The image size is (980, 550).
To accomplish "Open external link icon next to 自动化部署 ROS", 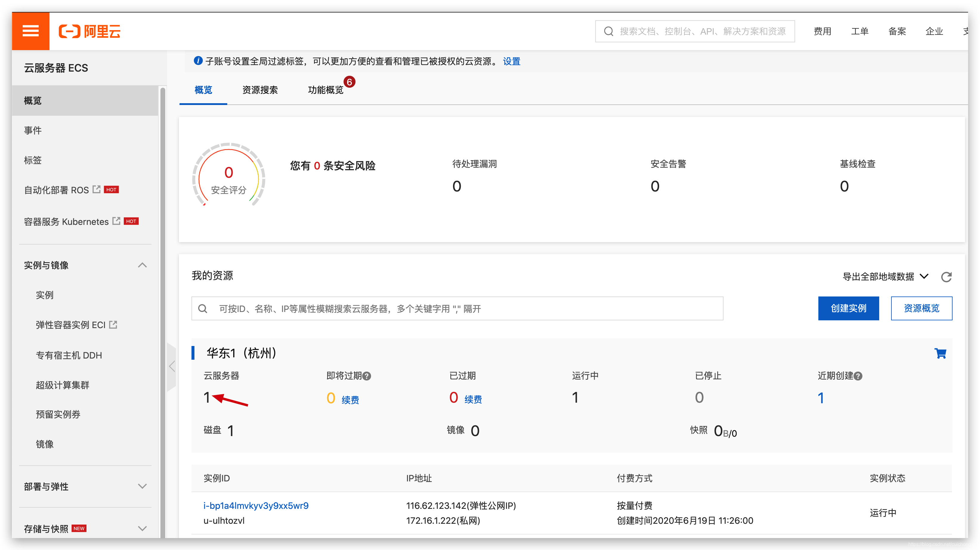I will [x=97, y=189].
